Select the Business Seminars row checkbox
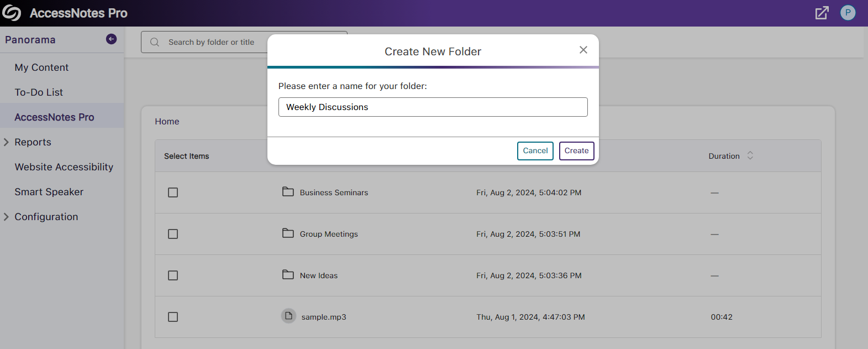The height and width of the screenshot is (349, 868). pyautogui.click(x=173, y=192)
